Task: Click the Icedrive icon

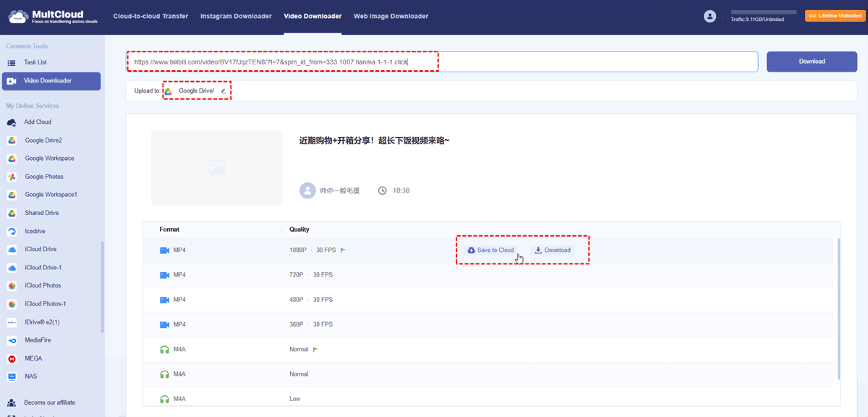Action: 12,231
